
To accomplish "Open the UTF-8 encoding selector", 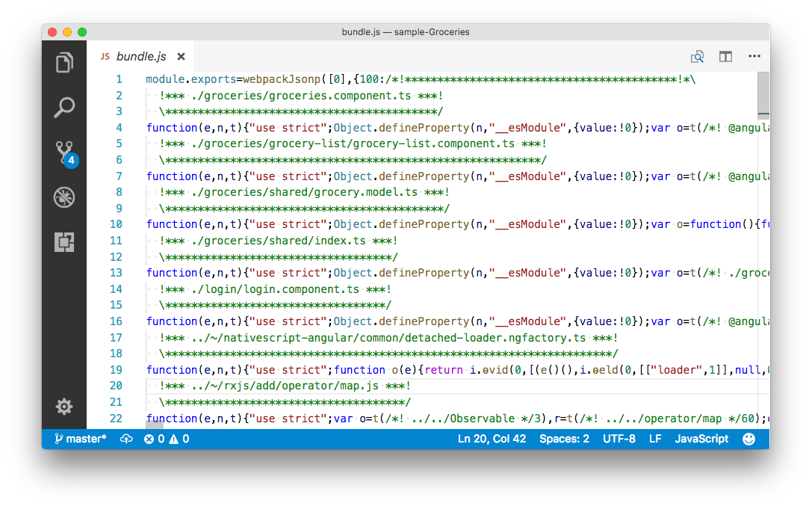I will 619,439.
